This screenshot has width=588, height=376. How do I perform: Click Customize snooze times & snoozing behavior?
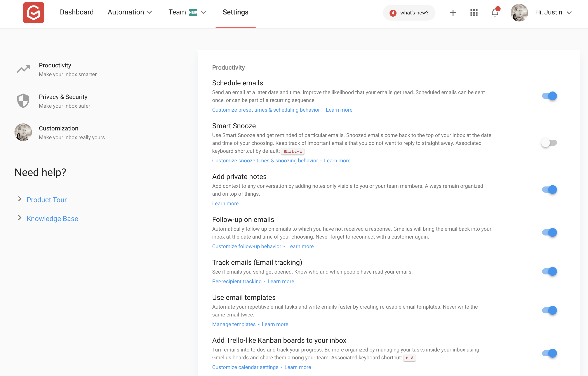coord(265,161)
